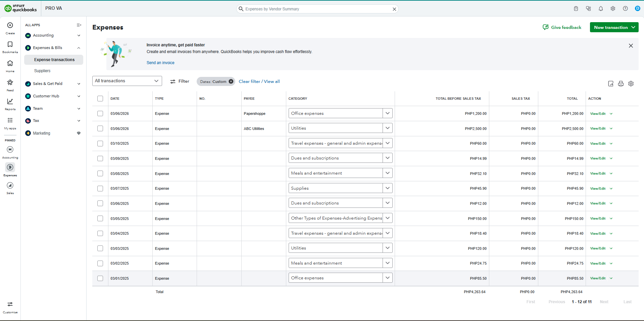Open category dropdown for Papershoppe expense
Viewport: 644px width, 321px height.
(x=387, y=113)
